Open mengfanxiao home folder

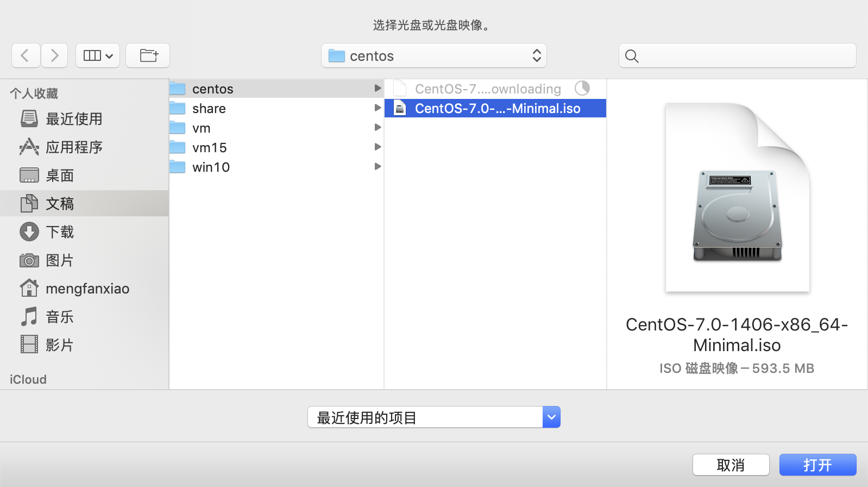(x=87, y=289)
